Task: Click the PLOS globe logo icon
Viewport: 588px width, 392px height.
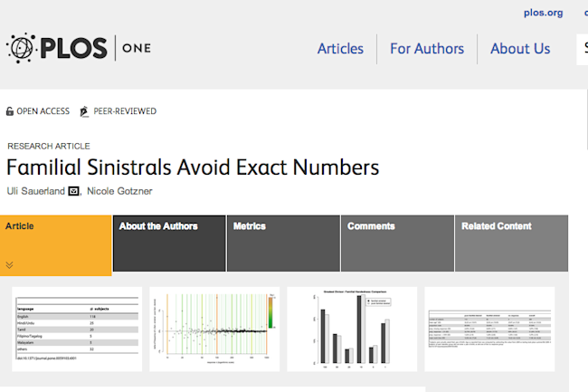Action: click(x=21, y=48)
